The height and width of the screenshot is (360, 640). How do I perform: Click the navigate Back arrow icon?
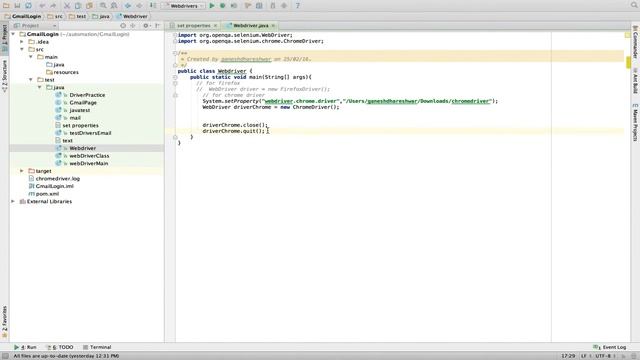(x=128, y=6)
